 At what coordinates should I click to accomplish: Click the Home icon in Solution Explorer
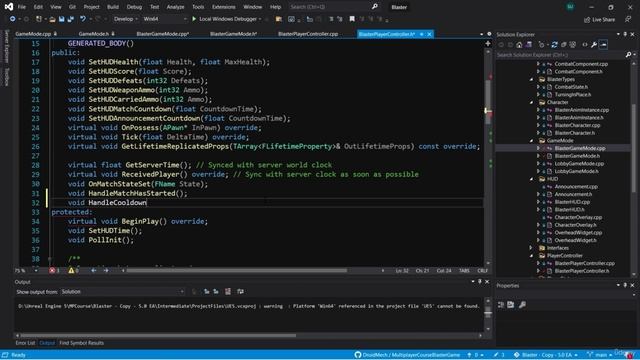tap(519, 44)
